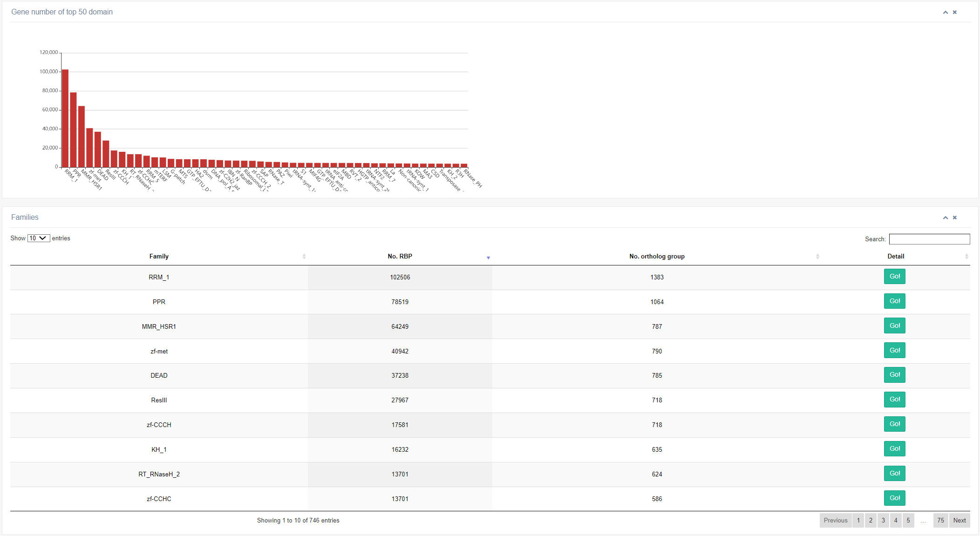
Task: Open details for DEAD family
Action: click(894, 375)
